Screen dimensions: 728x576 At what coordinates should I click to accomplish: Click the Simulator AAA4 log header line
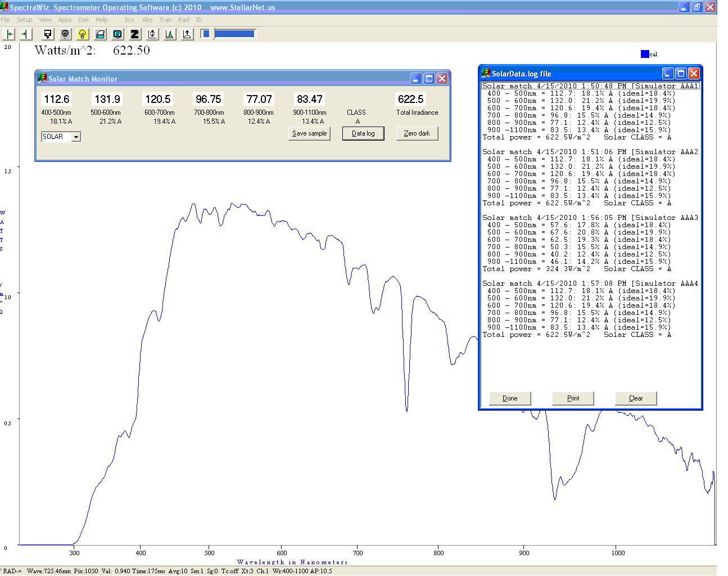click(x=590, y=283)
